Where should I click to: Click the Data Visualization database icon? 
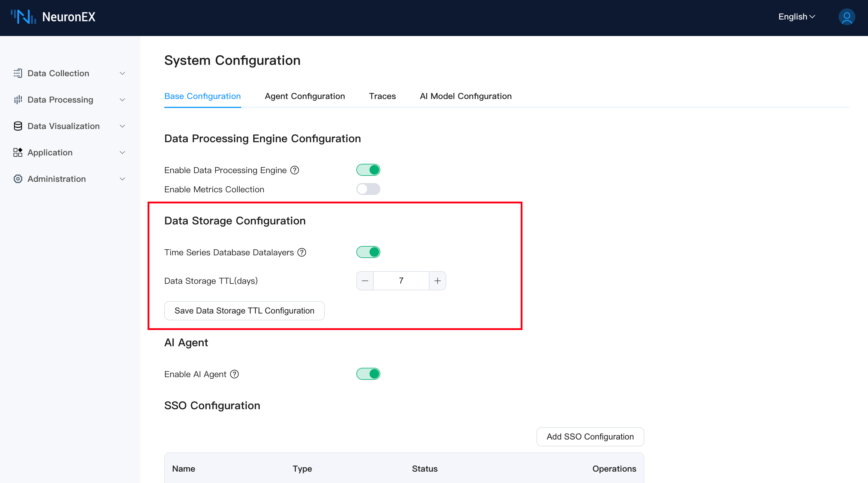[x=18, y=126]
